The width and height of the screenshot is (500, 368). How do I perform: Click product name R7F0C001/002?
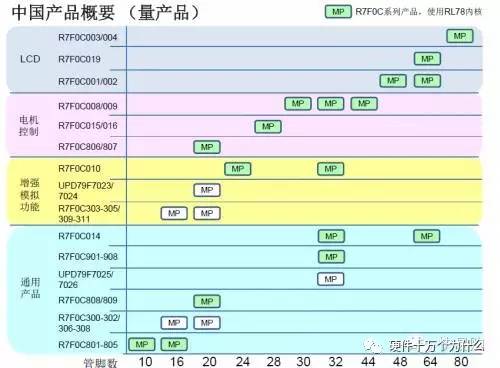tap(88, 81)
